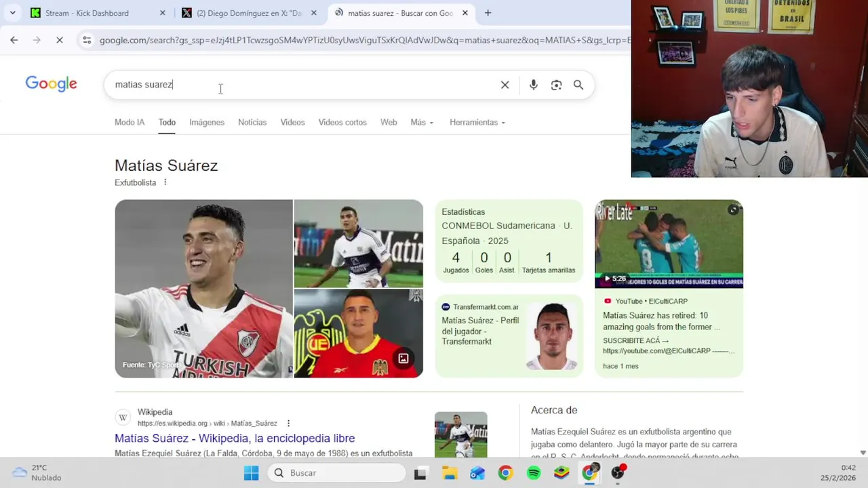Open the Noticias results tab

(x=252, y=122)
